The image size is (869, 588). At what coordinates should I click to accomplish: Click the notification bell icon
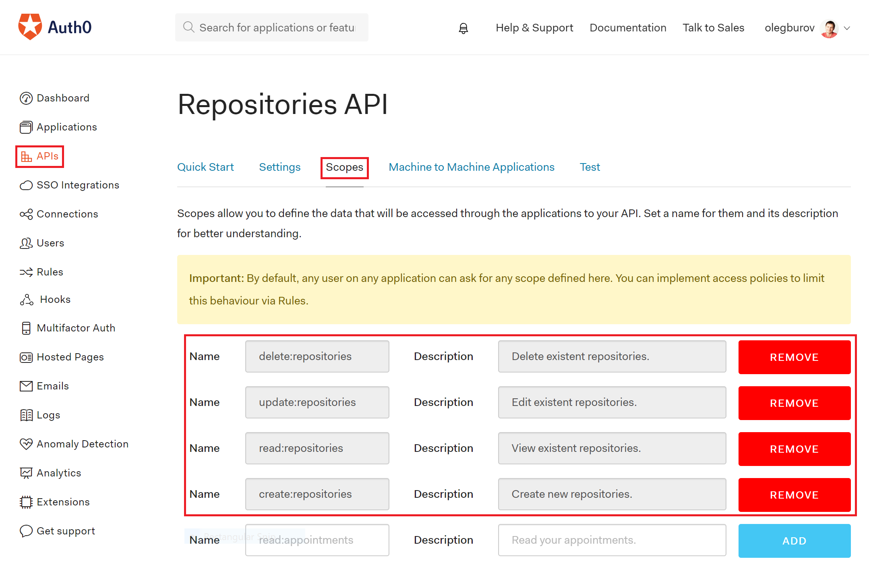[x=463, y=28]
